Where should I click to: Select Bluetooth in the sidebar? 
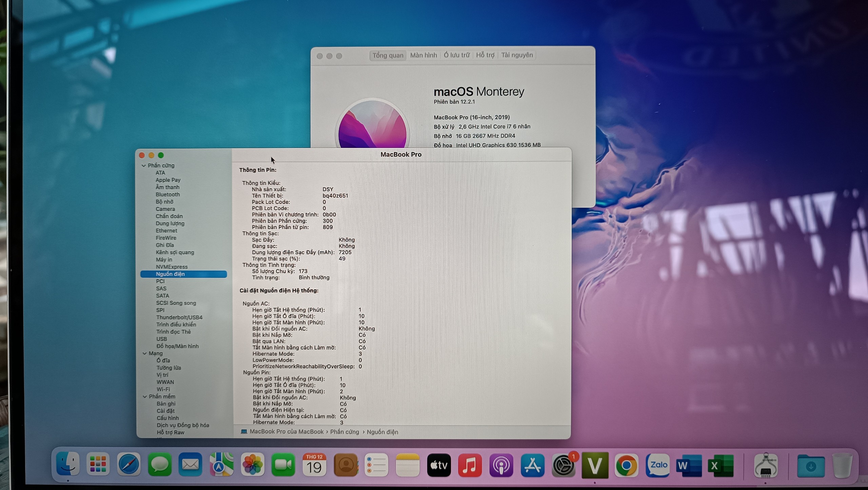pyautogui.click(x=168, y=194)
